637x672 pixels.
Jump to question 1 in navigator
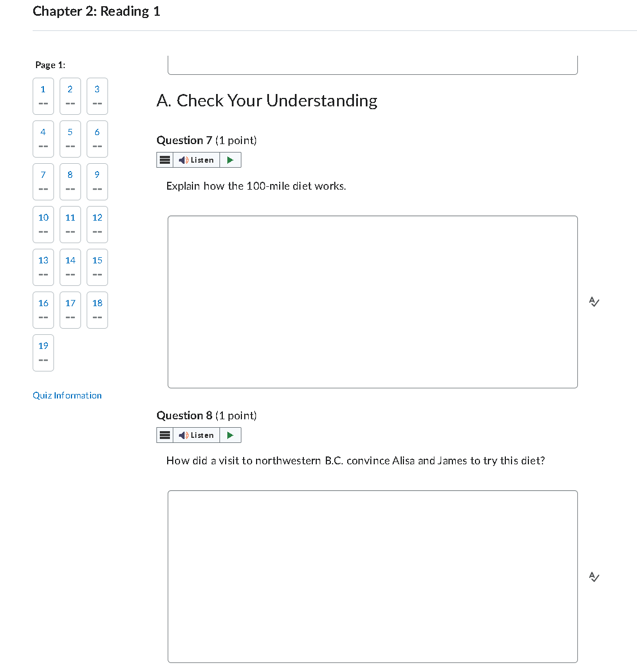(43, 96)
